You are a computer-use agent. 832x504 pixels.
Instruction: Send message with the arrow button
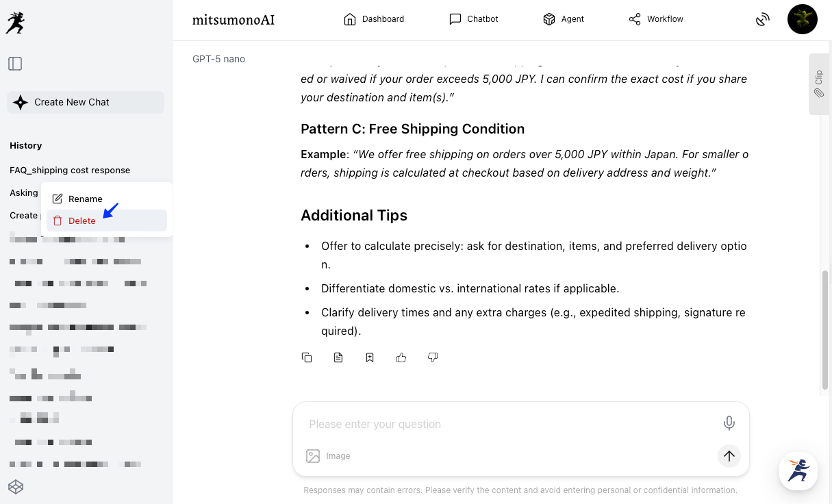[x=729, y=455]
